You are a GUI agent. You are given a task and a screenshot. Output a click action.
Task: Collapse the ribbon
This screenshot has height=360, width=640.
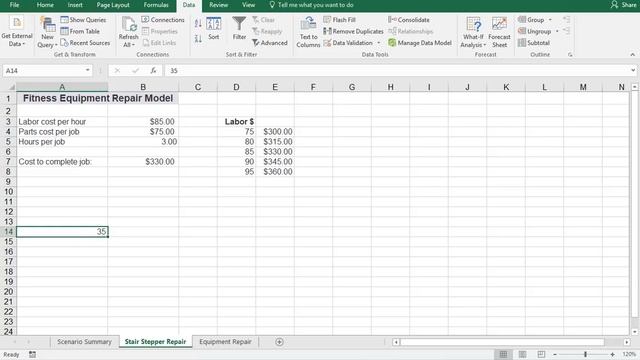click(632, 54)
